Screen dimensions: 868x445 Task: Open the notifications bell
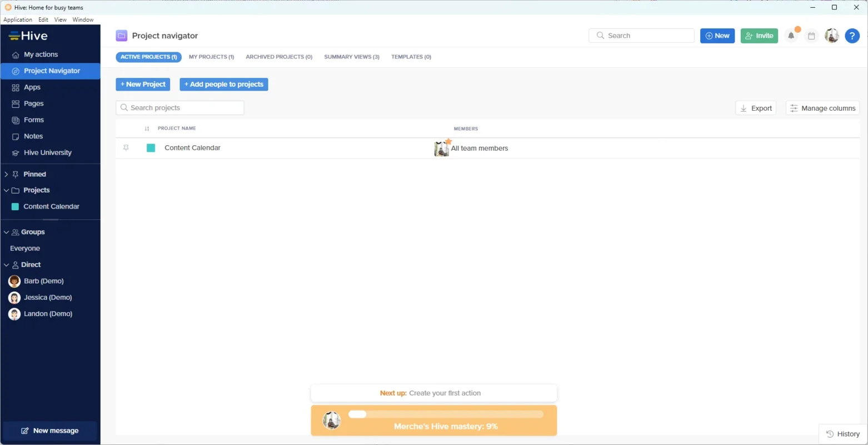tap(791, 36)
